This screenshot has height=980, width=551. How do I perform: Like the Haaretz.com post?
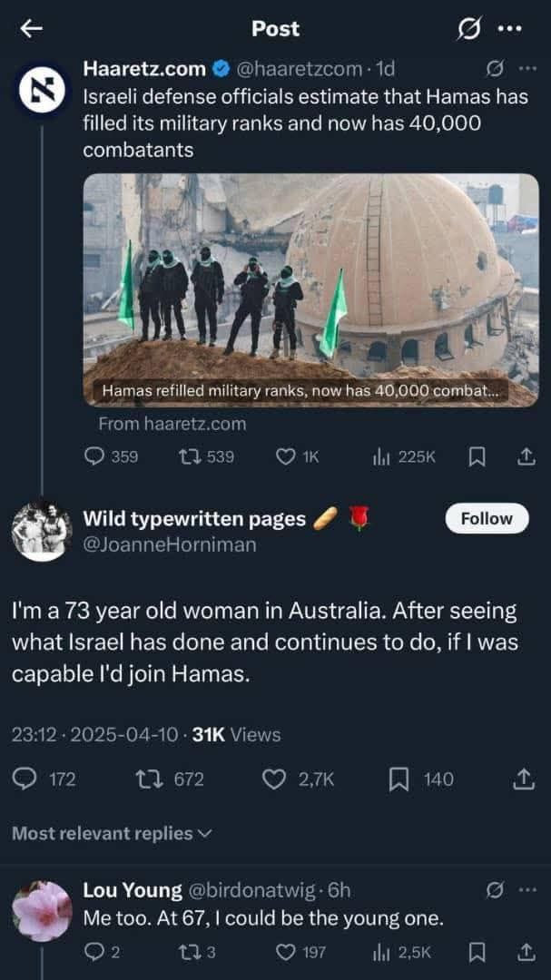pyautogui.click(x=285, y=456)
